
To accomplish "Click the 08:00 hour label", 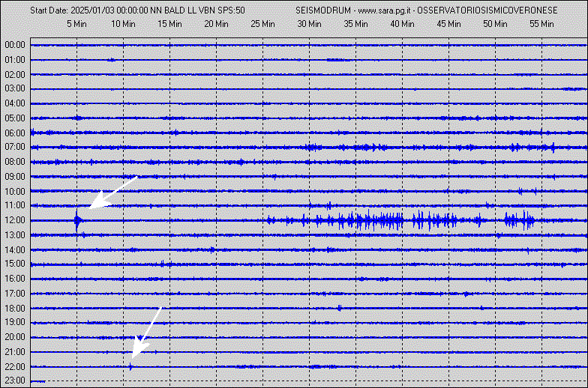I will tap(15, 162).
